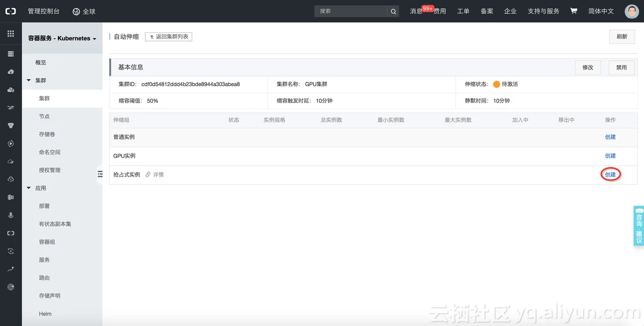
Task: Open 详情 link for 抢占式实例
Action: (158, 175)
